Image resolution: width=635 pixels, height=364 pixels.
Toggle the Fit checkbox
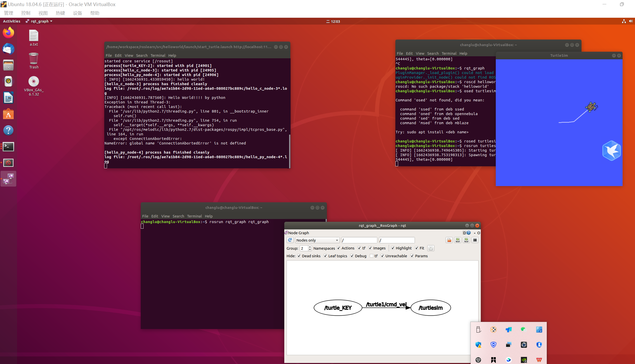click(417, 248)
